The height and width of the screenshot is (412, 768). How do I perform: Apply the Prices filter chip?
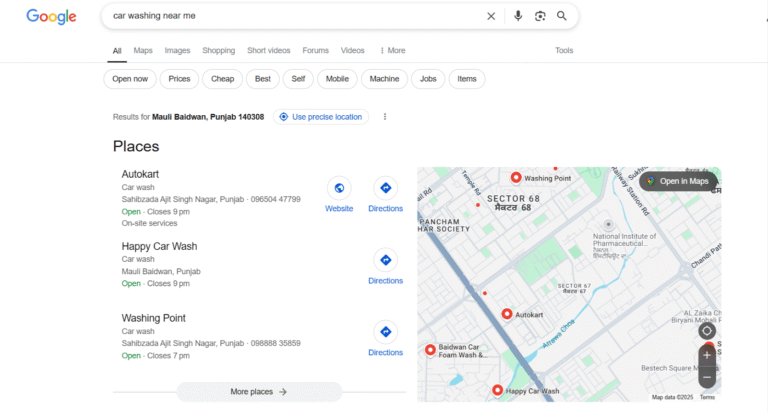pos(179,79)
